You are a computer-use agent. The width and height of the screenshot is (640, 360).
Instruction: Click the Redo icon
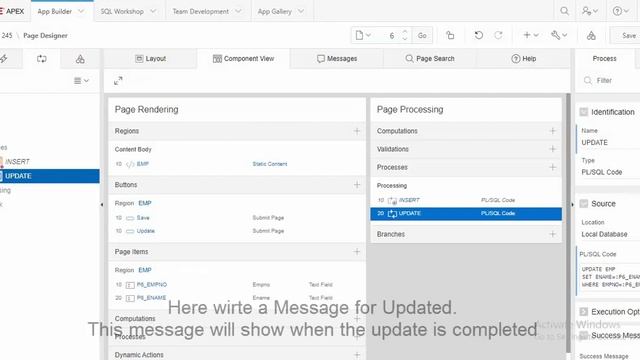tap(498, 36)
